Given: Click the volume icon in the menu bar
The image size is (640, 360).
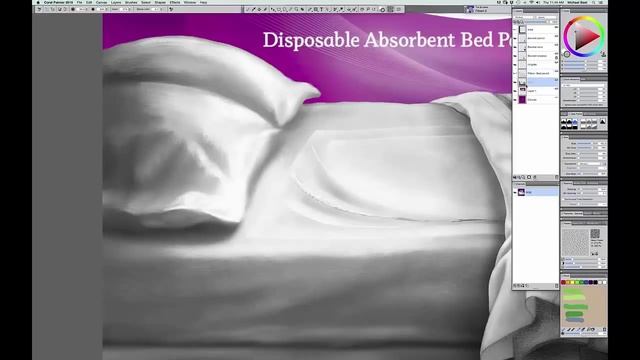Looking at the screenshot, I should (x=538, y=2).
